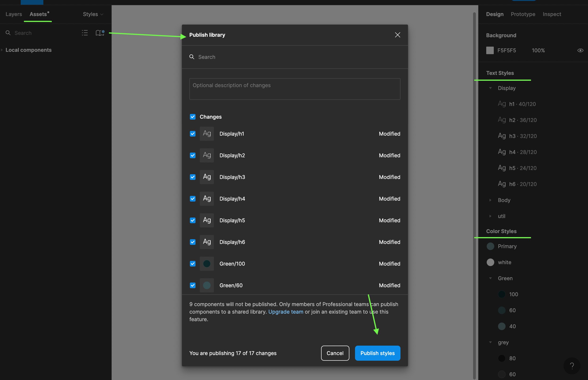The image size is (588, 380).
Task: Expand the Body text styles group
Action: pyautogui.click(x=490, y=200)
